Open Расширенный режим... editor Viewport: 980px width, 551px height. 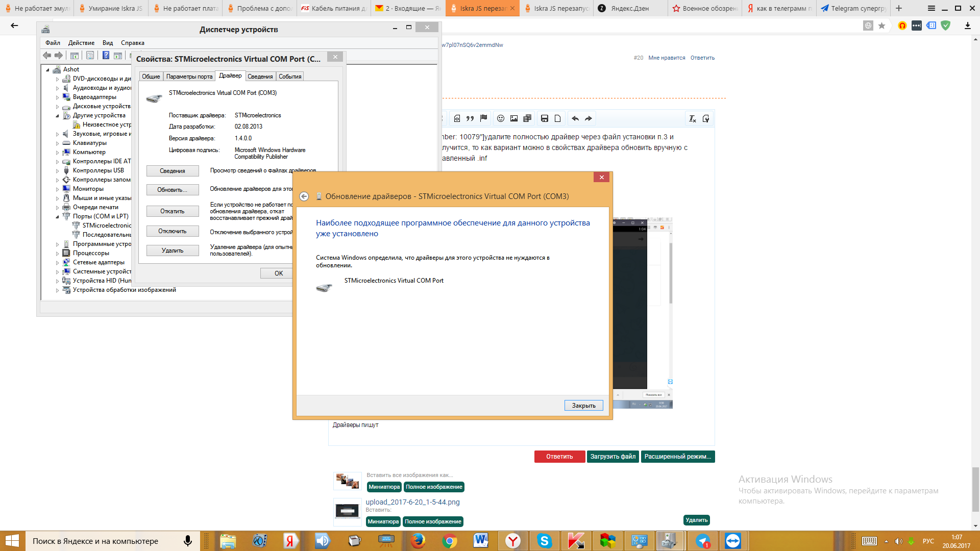678,457
